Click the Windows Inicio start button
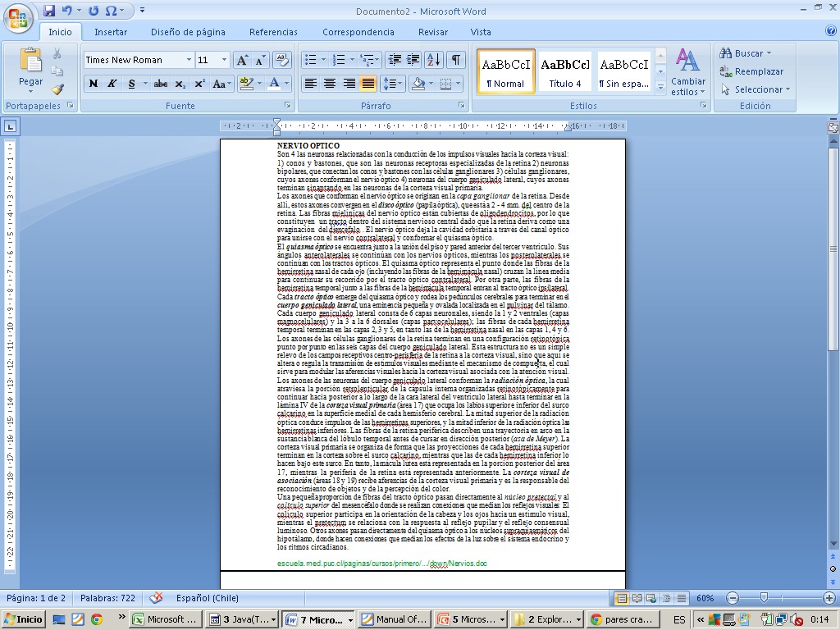Viewport: 840px width, 630px height. pos(23,619)
